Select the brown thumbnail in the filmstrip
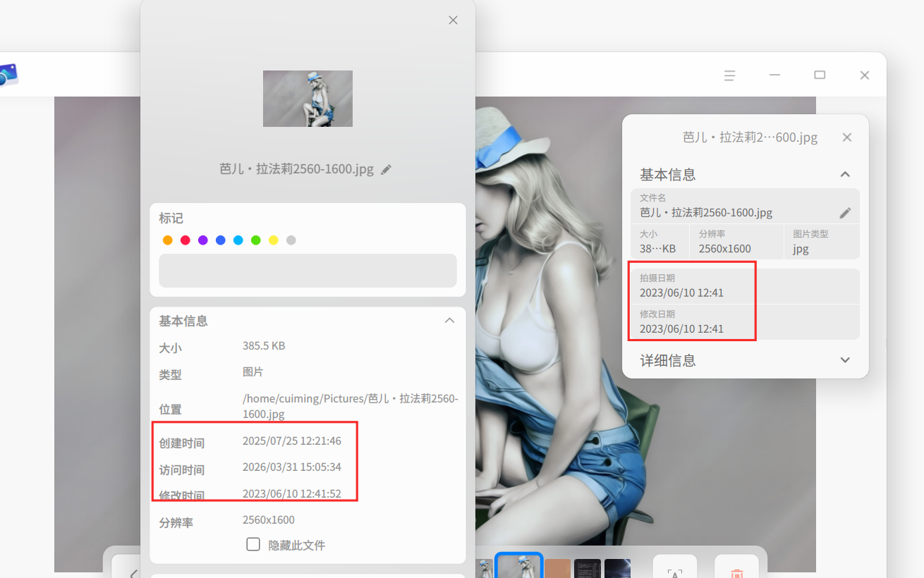Screen dimensions: 924x578 pos(557,568)
